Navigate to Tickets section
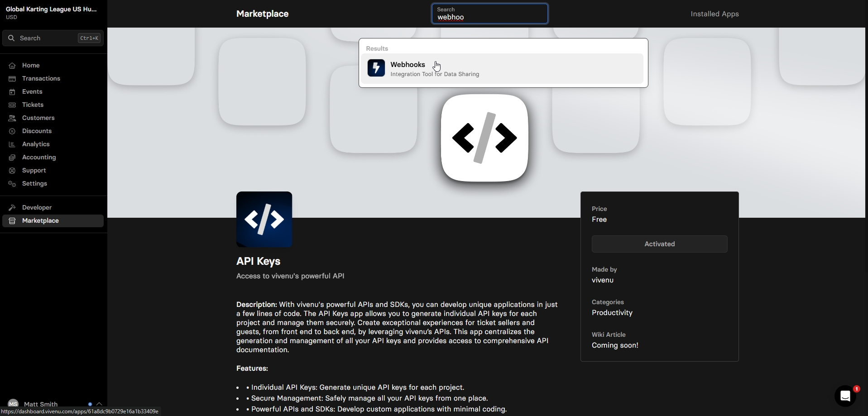868x416 pixels. pos(53,105)
